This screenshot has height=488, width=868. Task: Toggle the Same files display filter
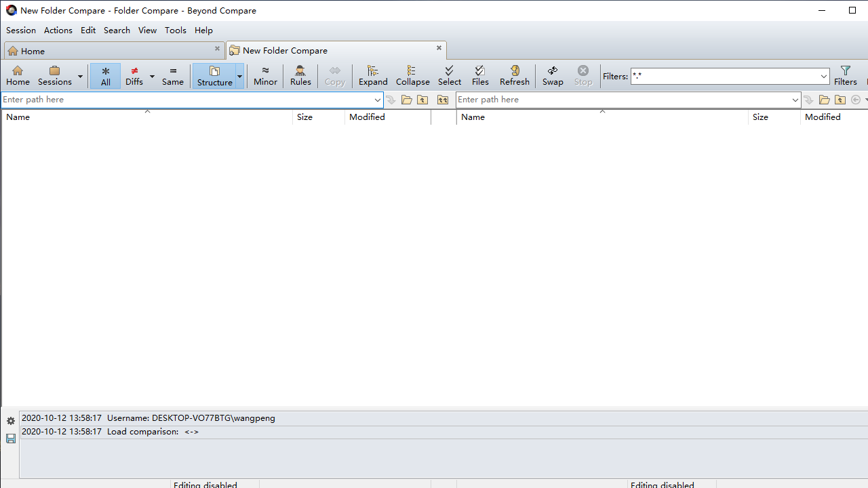coord(173,75)
